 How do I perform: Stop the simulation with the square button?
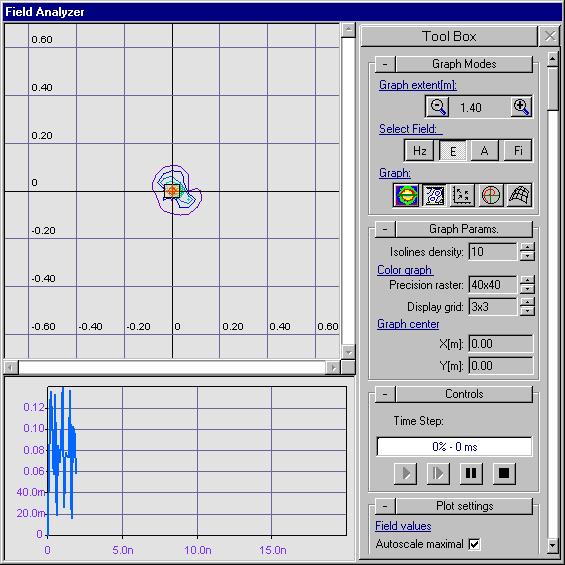(x=504, y=473)
